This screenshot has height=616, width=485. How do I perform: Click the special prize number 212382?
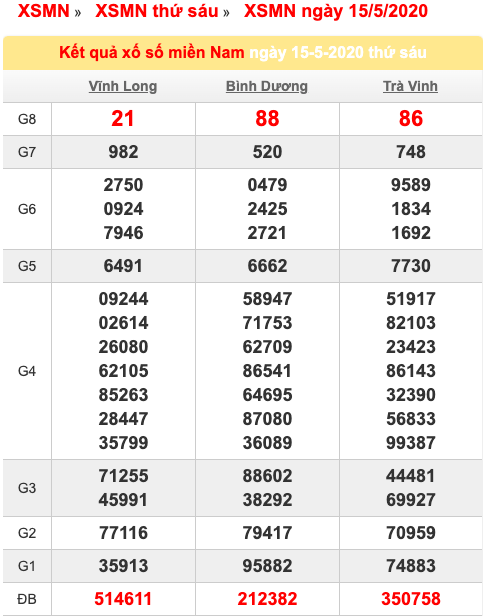pos(267,599)
